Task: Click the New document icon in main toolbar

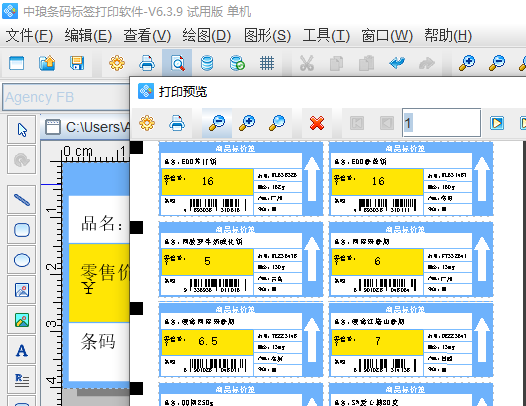Action: tap(16, 63)
